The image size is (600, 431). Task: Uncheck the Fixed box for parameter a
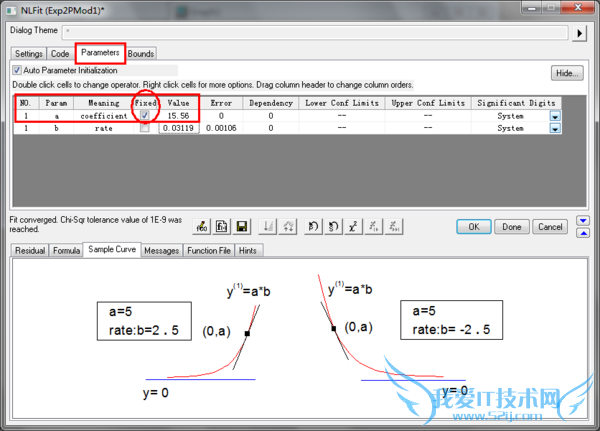pyautogui.click(x=144, y=115)
